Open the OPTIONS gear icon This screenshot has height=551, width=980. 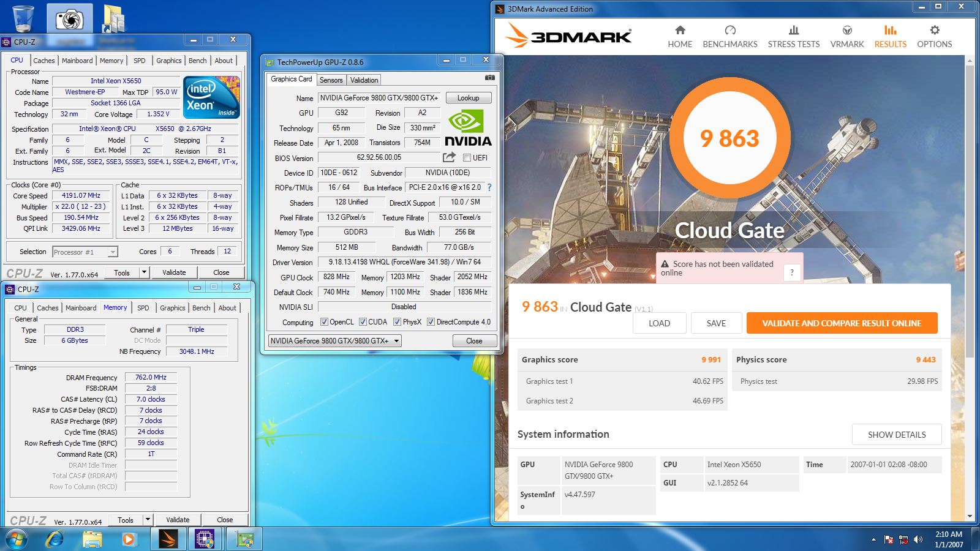click(x=935, y=30)
